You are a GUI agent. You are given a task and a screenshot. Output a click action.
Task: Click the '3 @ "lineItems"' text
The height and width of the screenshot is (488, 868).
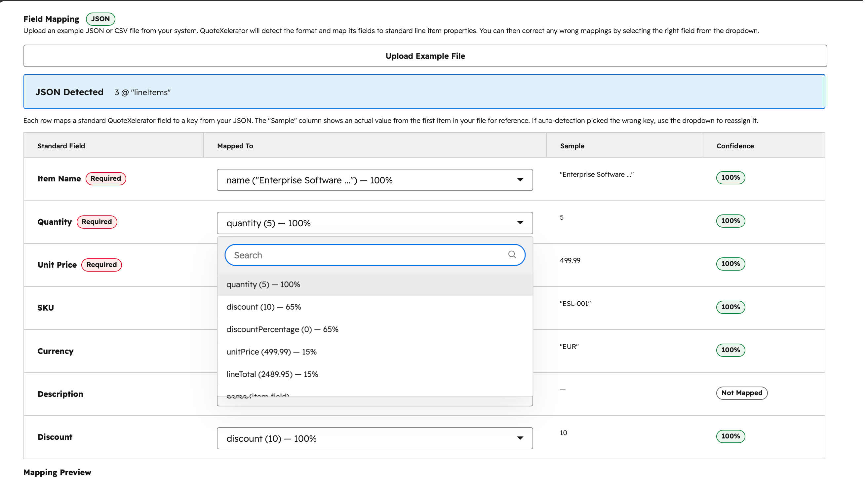[x=143, y=93]
